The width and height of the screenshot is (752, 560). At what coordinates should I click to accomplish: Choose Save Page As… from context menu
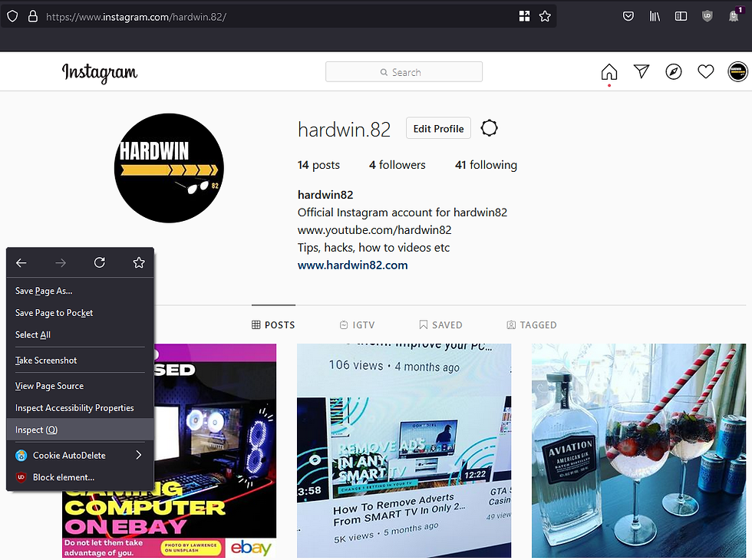(80, 291)
